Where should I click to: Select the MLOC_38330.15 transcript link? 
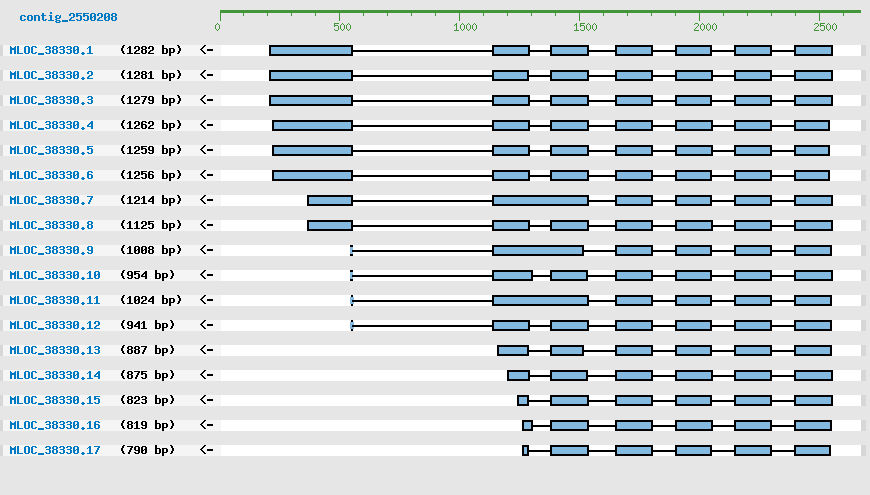(55, 400)
